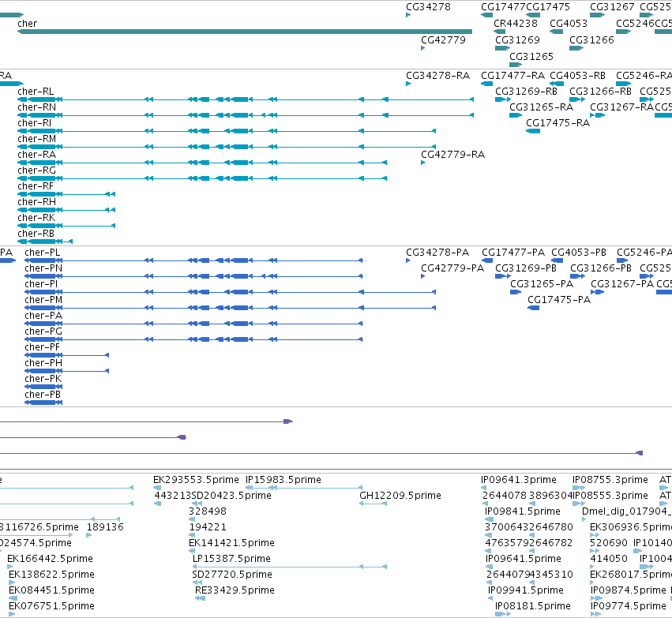The height and width of the screenshot is (618, 672).
Task: Select protein CG31265-PA label
Action: tap(541, 284)
